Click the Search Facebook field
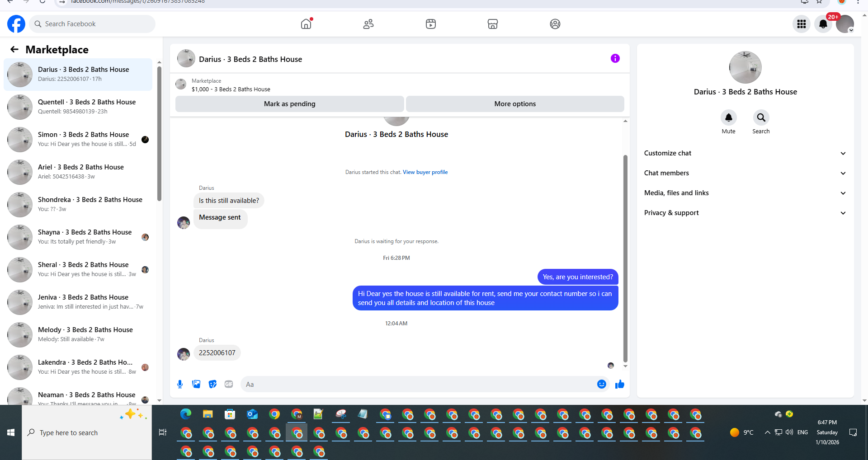Viewport: 868px width, 460px height. [92, 24]
